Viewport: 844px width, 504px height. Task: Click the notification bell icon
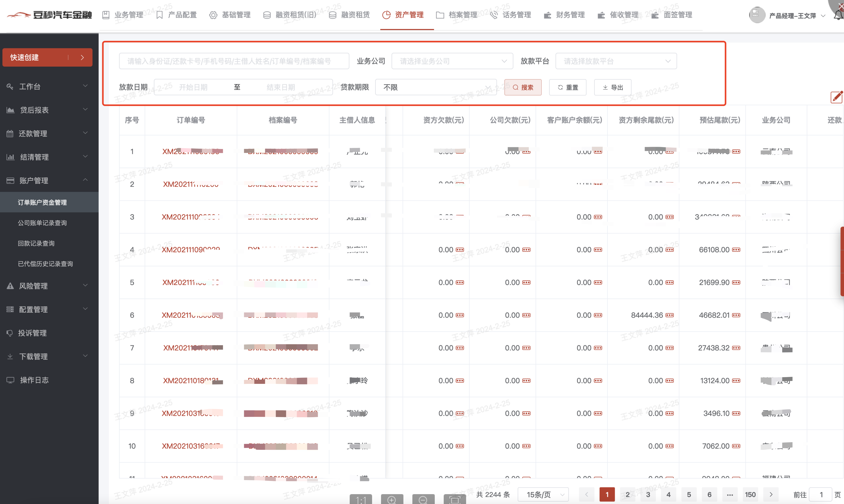point(838,15)
